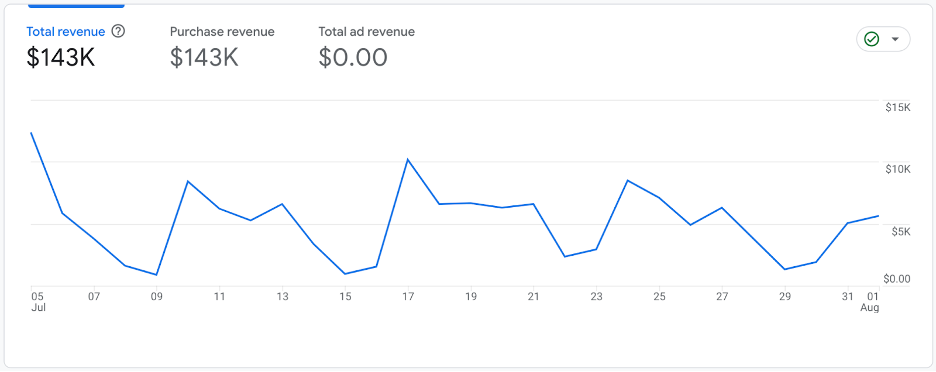Click the $10K y-axis label

(x=898, y=170)
